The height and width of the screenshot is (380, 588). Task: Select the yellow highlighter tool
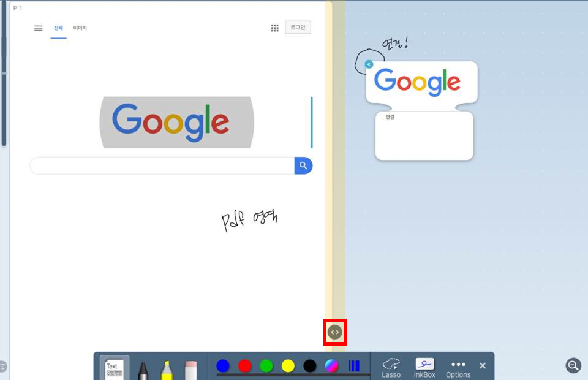click(x=167, y=370)
